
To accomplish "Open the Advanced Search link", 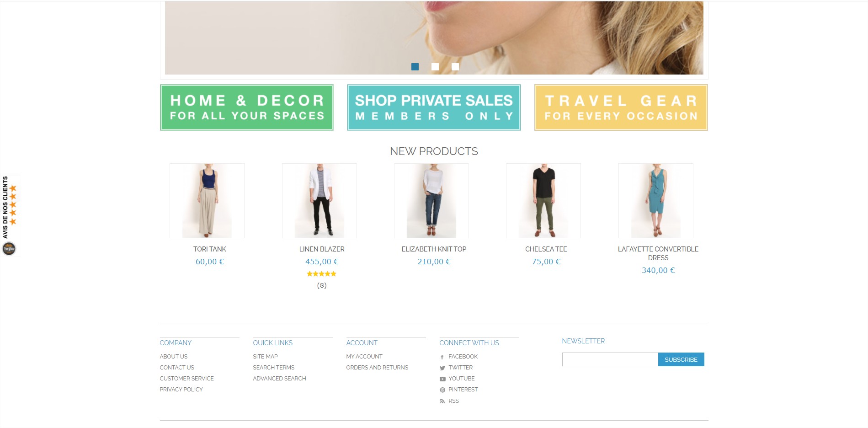I will tap(279, 379).
